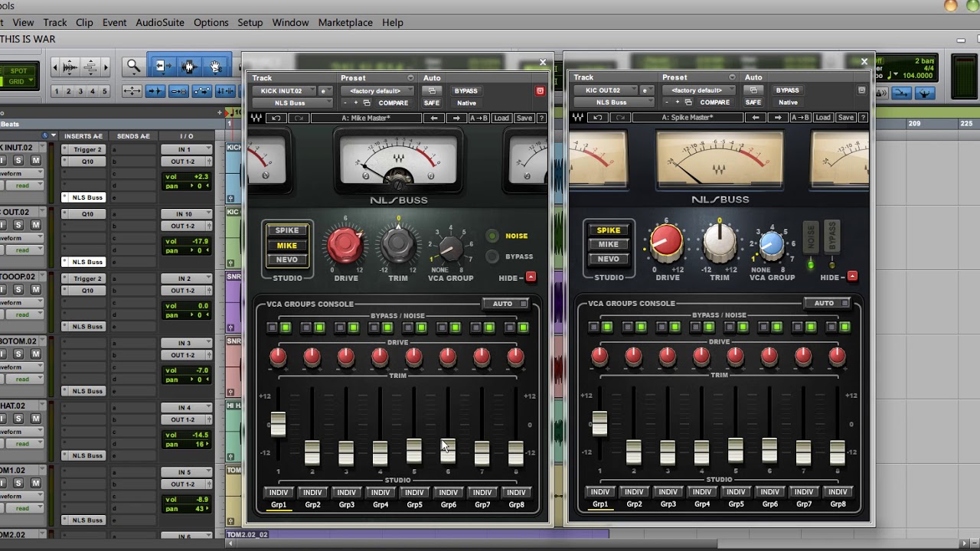Copy A to B in the left NLS plugin
Viewport: 980px width, 551px height.
[479, 118]
